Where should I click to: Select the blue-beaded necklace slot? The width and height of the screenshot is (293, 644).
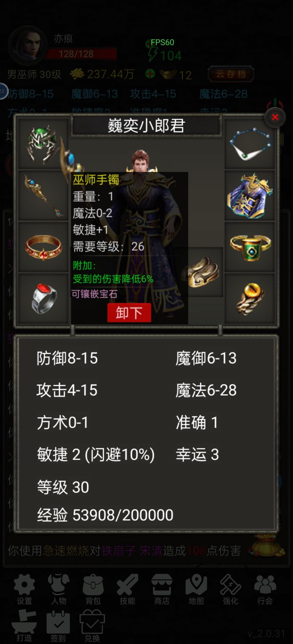tap(249, 144)
